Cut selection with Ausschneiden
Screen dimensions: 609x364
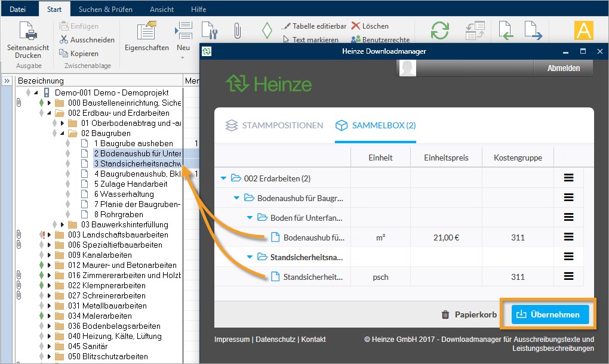(x=87, y=39)
